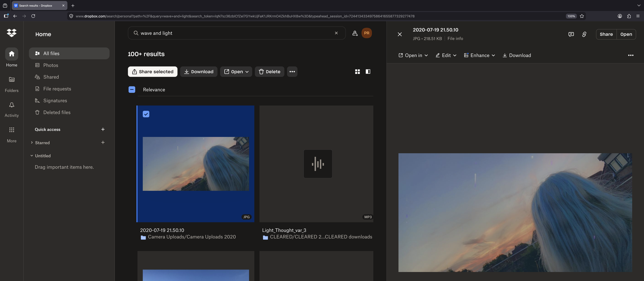The width and height of the screenshot is (644, 281).
Task: Click the invite members icon
Action: pos(355,33)
